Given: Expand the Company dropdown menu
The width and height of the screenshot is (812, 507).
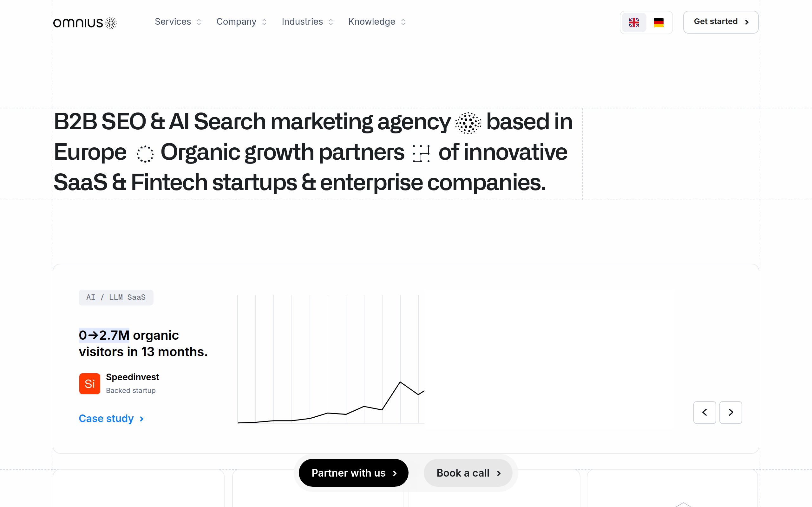Looking at the screenshot, I should click(241, 22).
